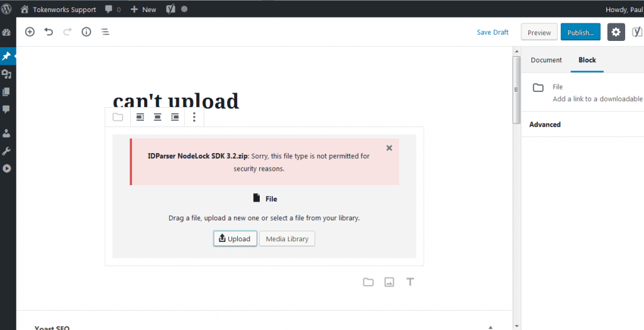644x330 pixels.
Task: Select align center in block toolbar
Action: coord(158,117)
